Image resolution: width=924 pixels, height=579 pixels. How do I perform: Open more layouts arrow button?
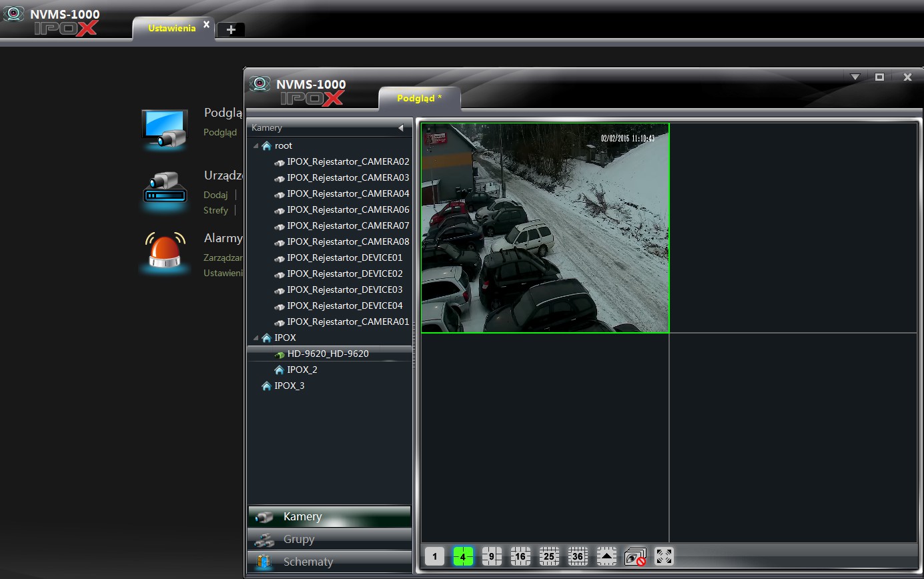606,556
